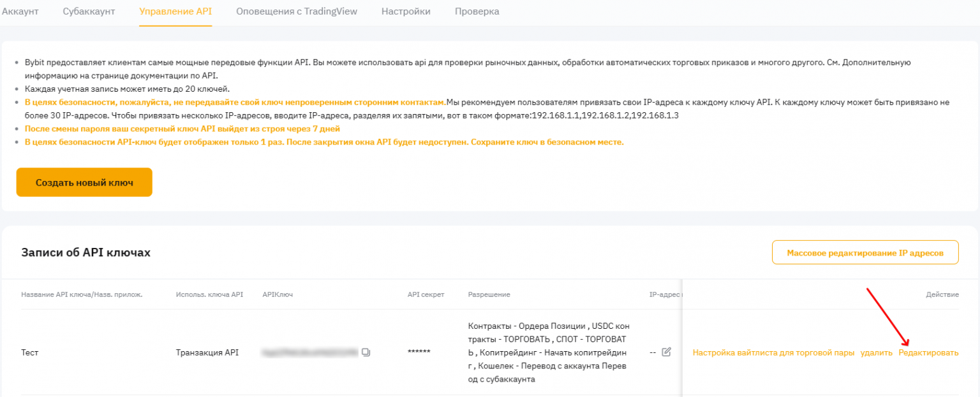The height and width of the screenshot is (397, 980).
Task: Click the Транзакция API usage cell
Action: [x=207, y=352]
